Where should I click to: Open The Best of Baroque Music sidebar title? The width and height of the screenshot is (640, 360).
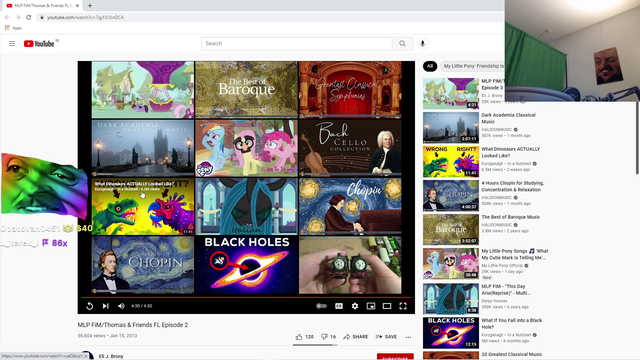pyautogui.click(x=511, y=217)
